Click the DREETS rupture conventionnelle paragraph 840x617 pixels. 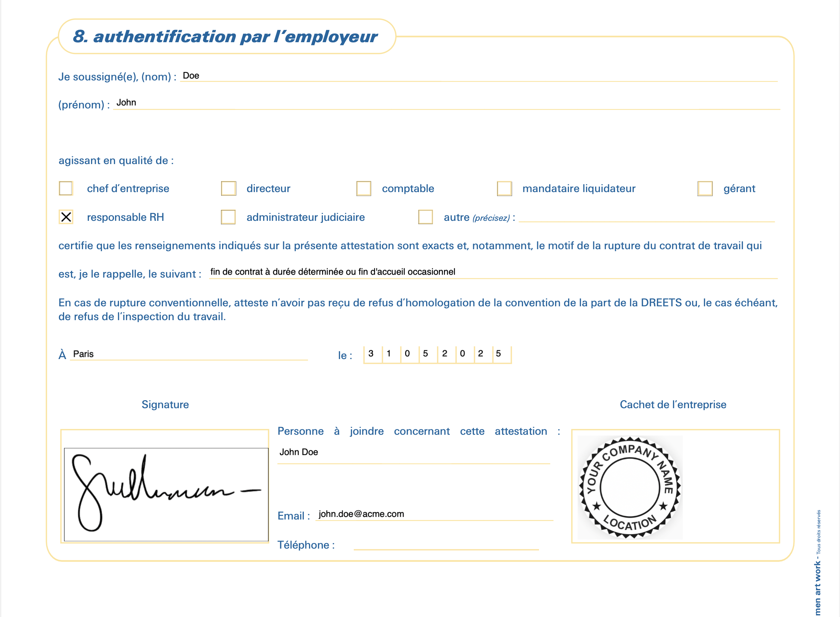coord(418,310)
